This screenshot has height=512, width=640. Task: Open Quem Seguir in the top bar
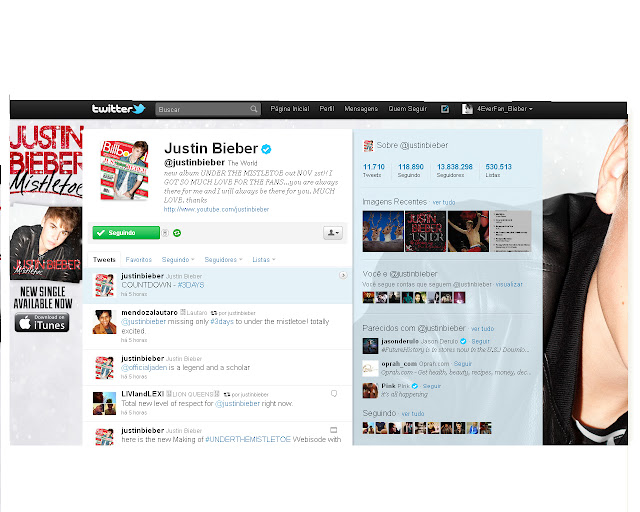[407, 109]
